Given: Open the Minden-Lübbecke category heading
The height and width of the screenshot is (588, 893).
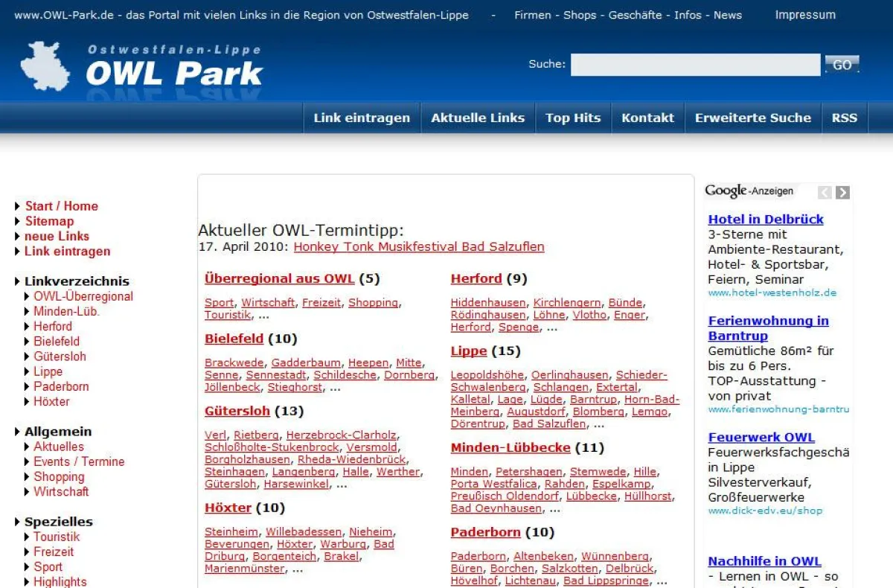Looking at the screenshot, I should click(510, 447).
